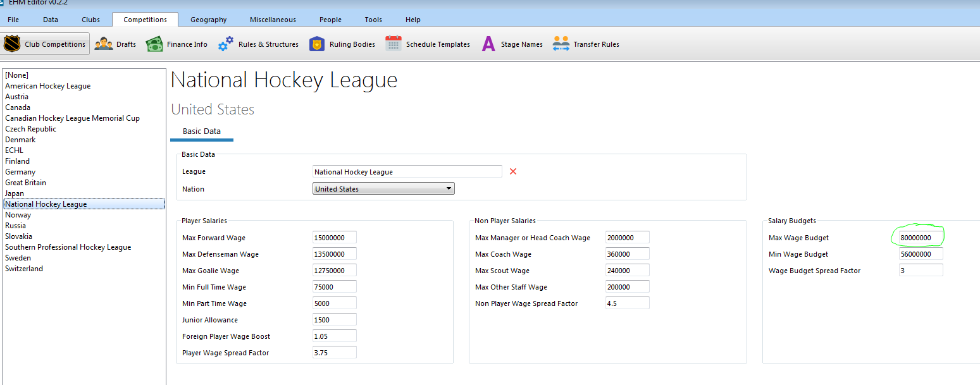Open Transfer Rules section

[586, 44]
